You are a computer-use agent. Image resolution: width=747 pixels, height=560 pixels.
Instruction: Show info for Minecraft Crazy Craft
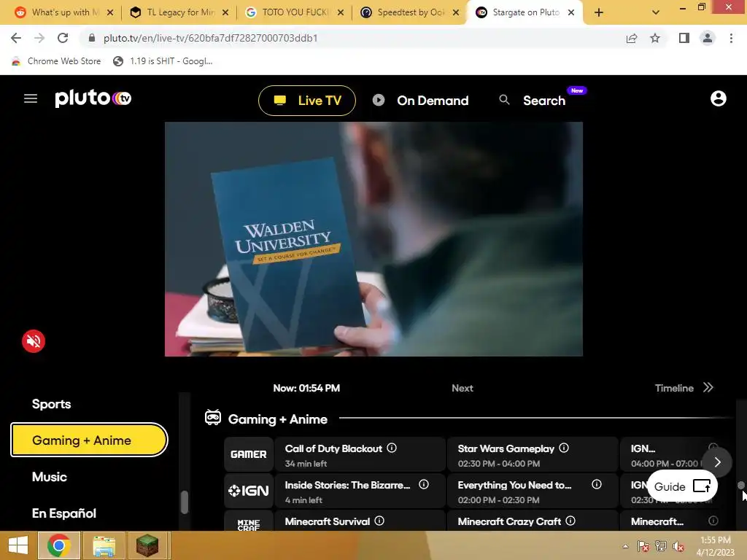[570, 521]
